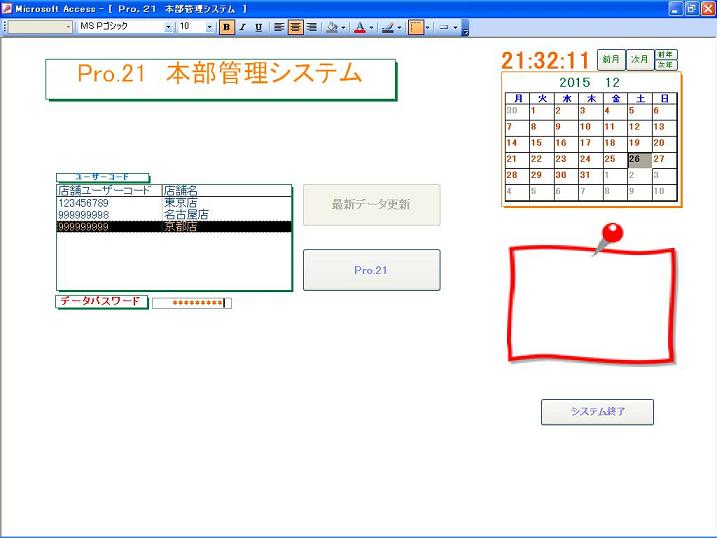Open font color dropdown arrow
Image resolution: width=717 pixels, height=538 pixels.
pos(371,27)
